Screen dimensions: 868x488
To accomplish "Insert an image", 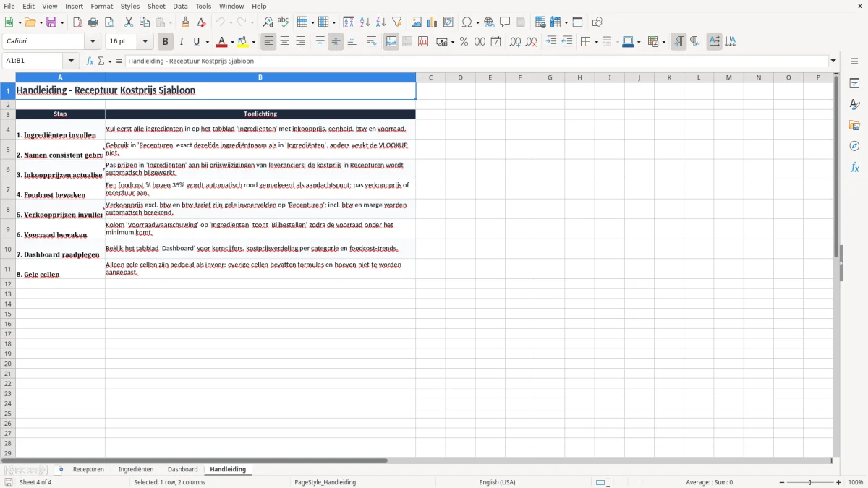I will (417, 22).
